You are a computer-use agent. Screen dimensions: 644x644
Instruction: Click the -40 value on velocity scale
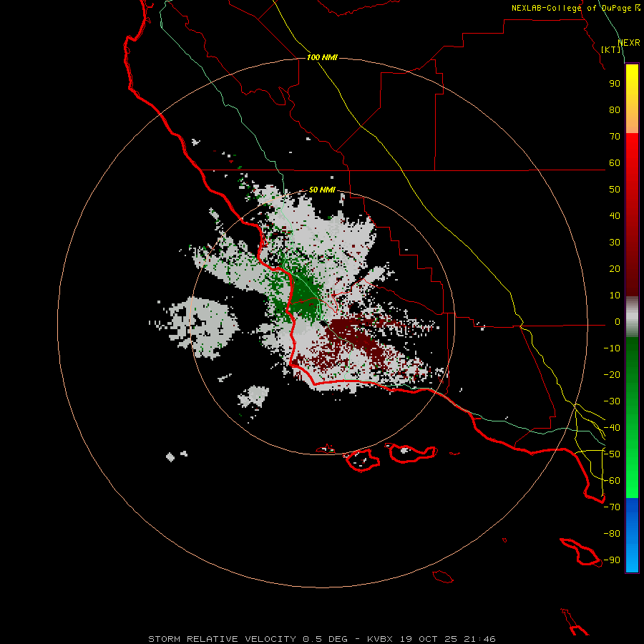tap(612, 428)
